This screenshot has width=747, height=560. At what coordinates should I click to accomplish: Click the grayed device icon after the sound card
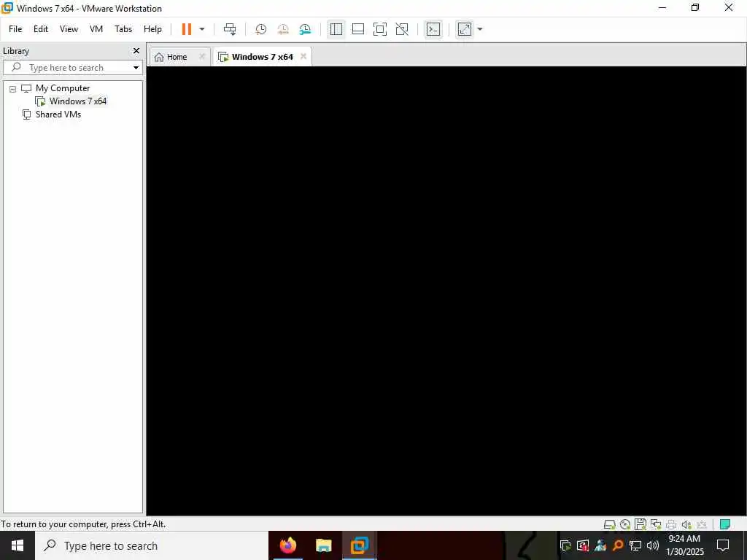tap(701, 525)
